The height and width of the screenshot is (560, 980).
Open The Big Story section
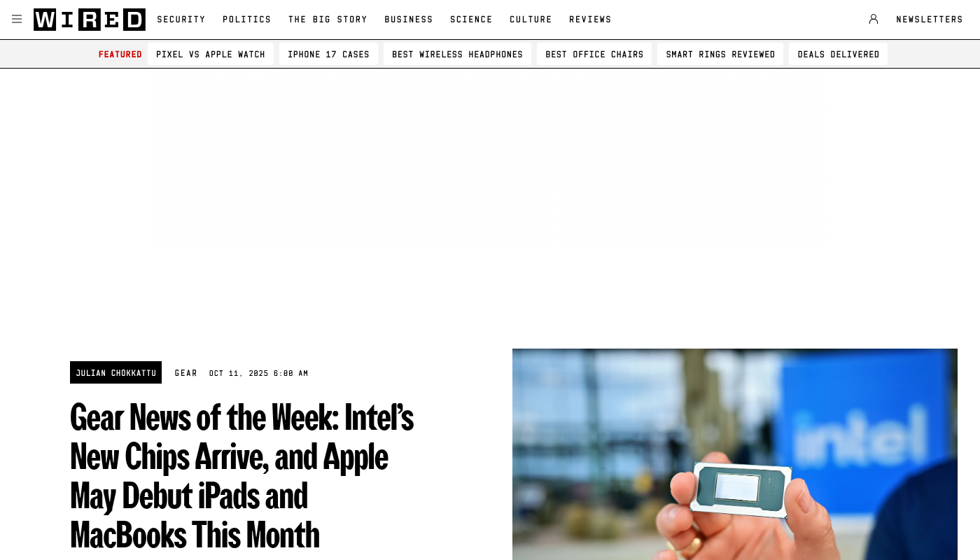[328, 20]
